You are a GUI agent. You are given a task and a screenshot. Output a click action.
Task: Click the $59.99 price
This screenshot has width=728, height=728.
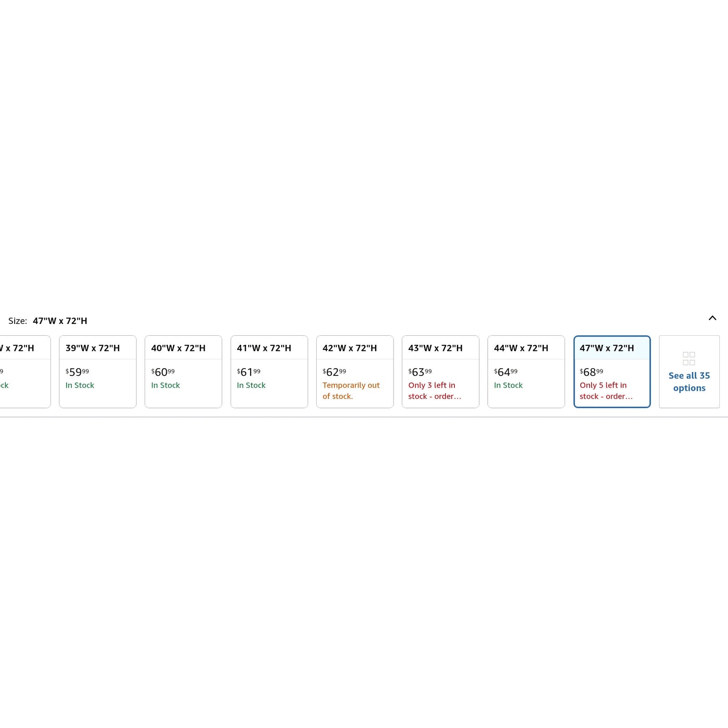[77, 372]
